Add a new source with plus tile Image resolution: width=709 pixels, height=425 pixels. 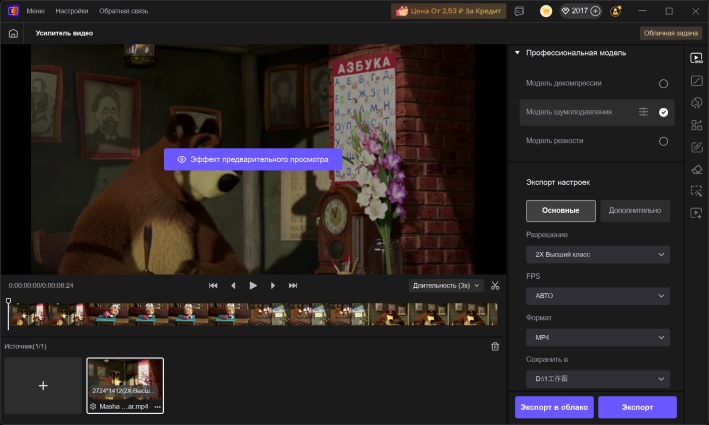[43, 386]
